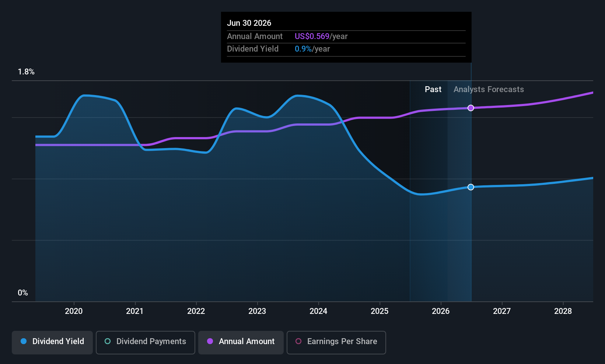Toggle the Annual Amount legend series
Image resolution: width=605 pixels, height=364 pixels.
point(241,343)
